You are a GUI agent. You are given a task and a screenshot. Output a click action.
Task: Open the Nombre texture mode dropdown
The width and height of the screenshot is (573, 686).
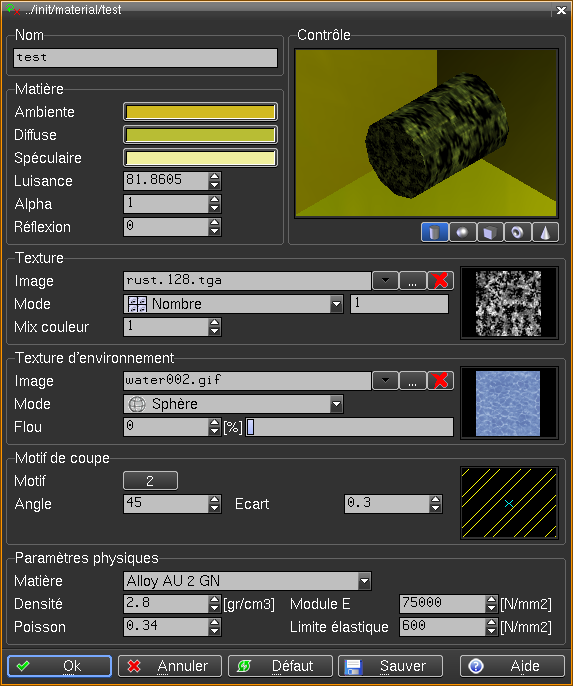pos(336,304)
